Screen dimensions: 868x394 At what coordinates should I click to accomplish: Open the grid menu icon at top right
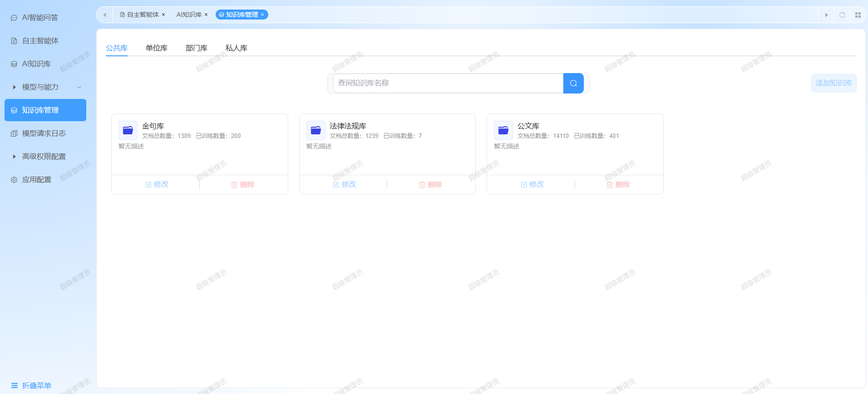tap(858, 15)
